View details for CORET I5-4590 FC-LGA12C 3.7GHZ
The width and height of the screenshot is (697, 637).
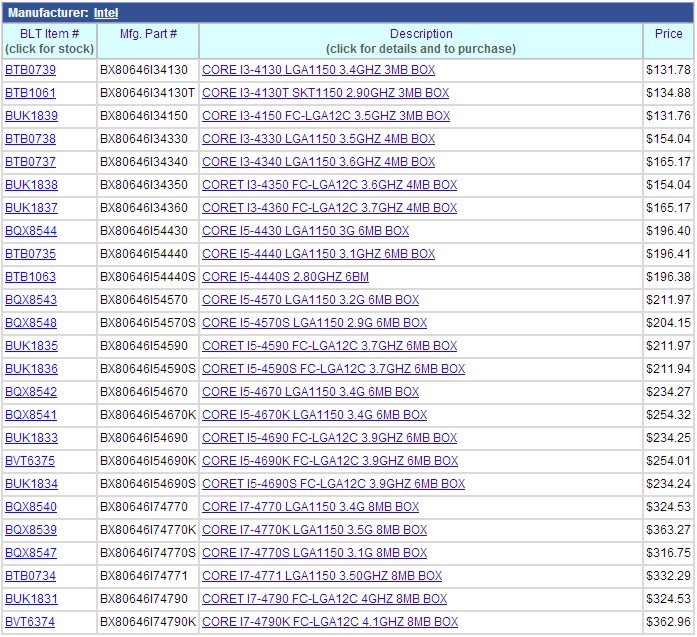pos(329,346)
